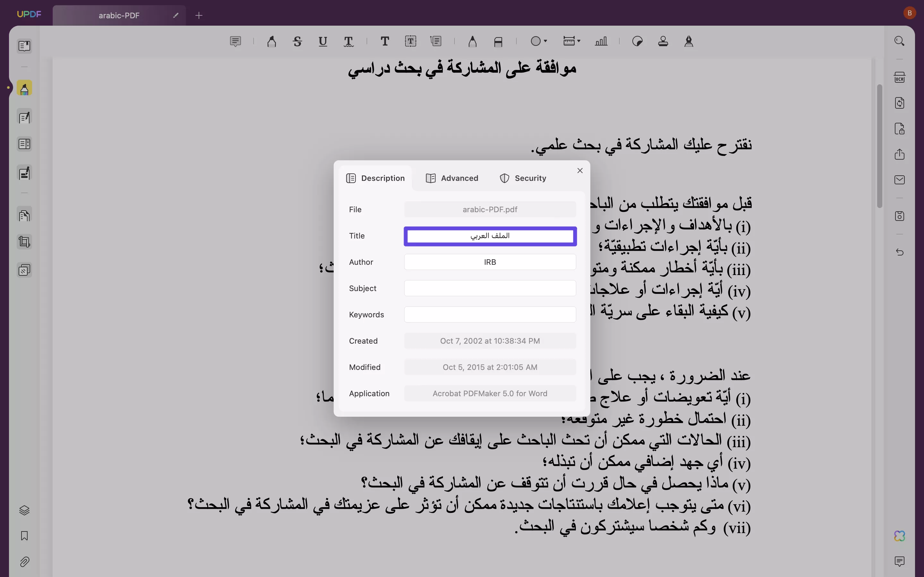Screen dimensions: 924x577
Task: Open the UPDF AI assistant
Action: tap(899, 536)
